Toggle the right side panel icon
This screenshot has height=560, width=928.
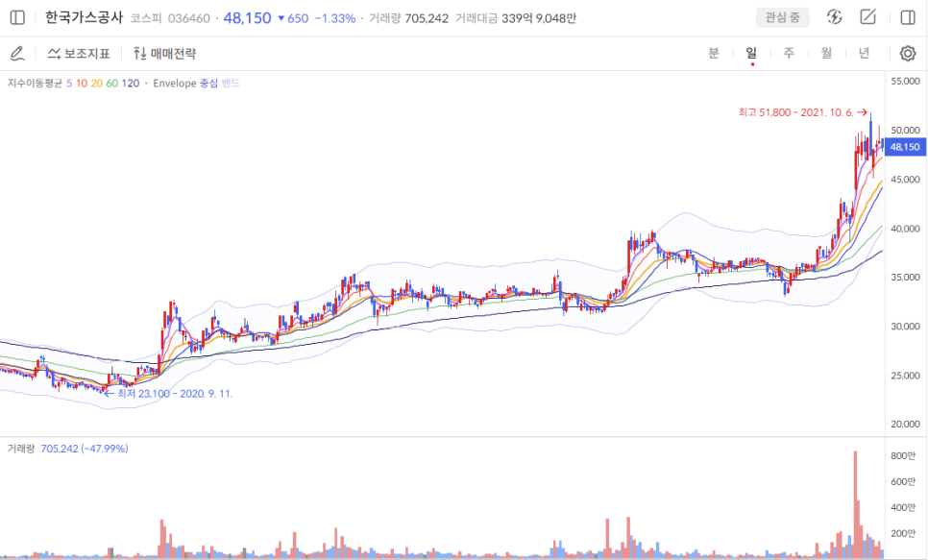point(908,17)
